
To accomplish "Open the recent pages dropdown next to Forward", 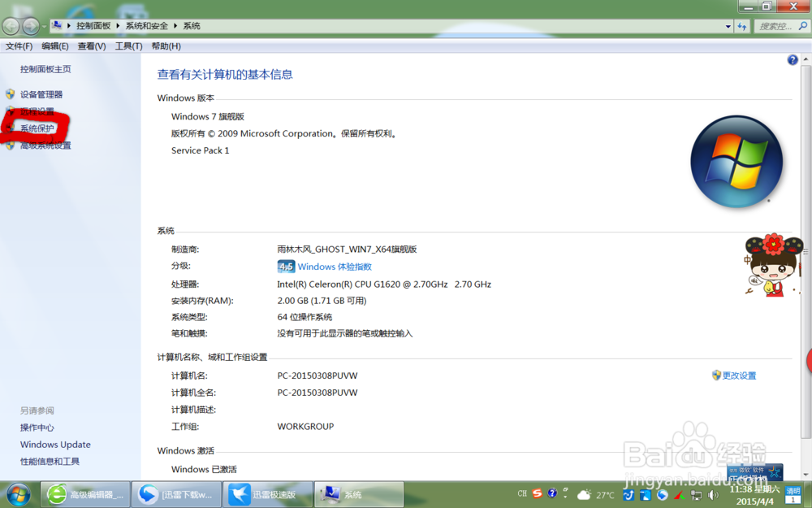I will [44, 27].
